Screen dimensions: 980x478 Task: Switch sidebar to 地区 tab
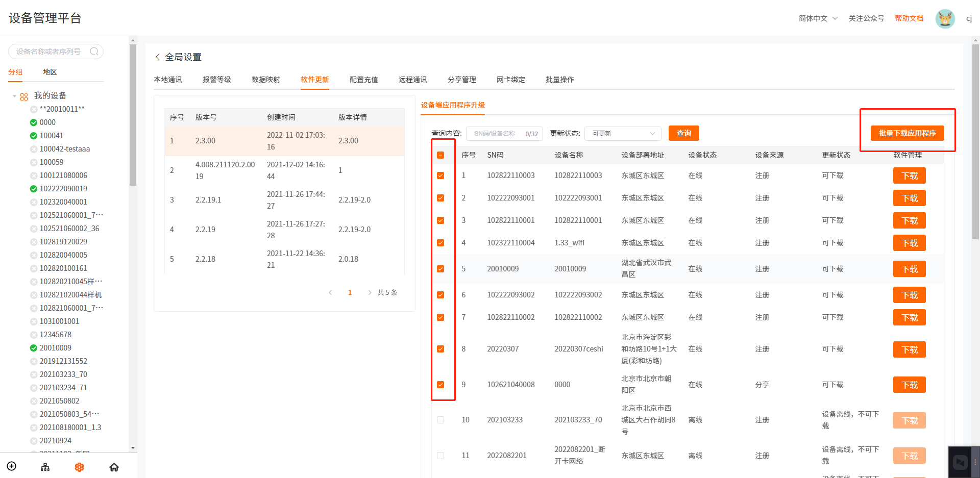point(50,72)
